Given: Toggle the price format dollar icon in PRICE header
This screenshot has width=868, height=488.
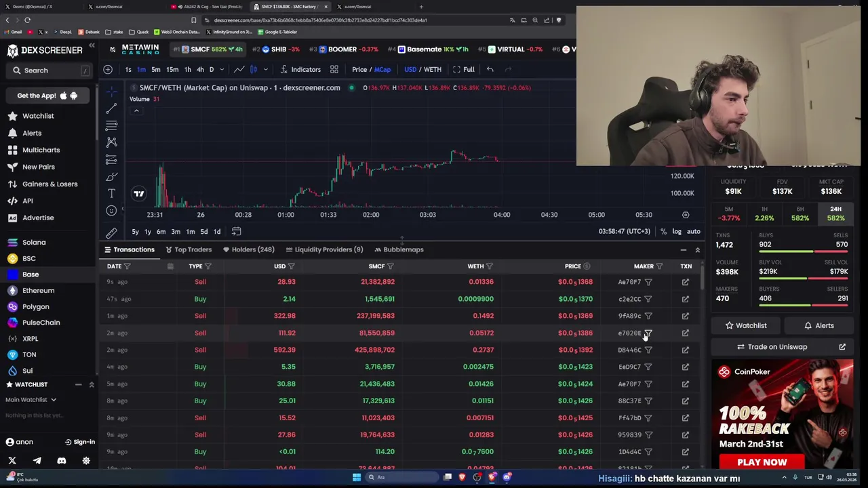Looking at the screenshot, I should [587, 266].
